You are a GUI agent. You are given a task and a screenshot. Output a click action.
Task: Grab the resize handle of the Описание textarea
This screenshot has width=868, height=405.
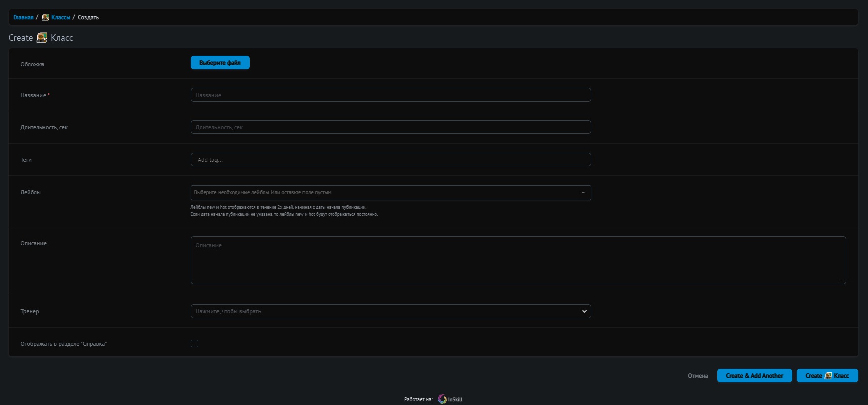843,281
